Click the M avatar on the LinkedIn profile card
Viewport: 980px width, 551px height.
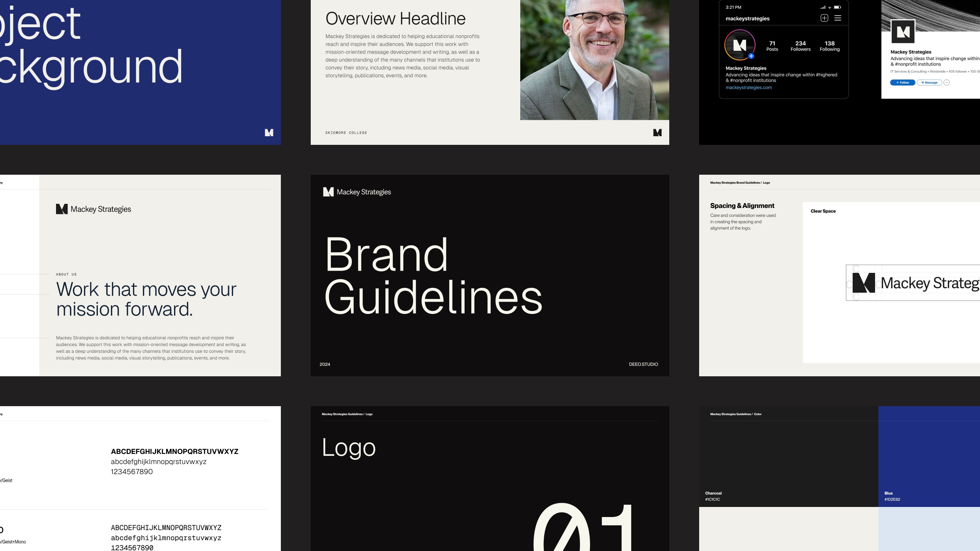(x=903, y=32)
